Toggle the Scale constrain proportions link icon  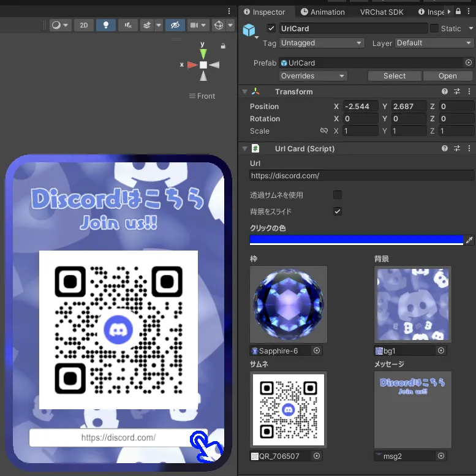click(324, 130)
